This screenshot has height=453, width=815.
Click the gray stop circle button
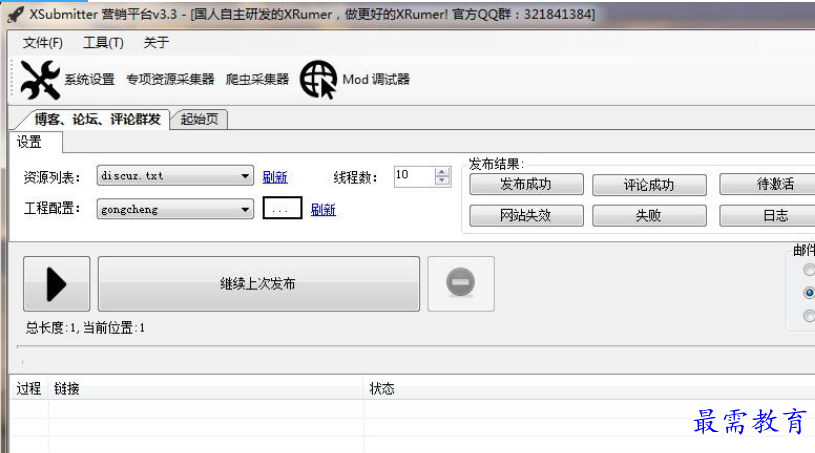click(461, 284)
